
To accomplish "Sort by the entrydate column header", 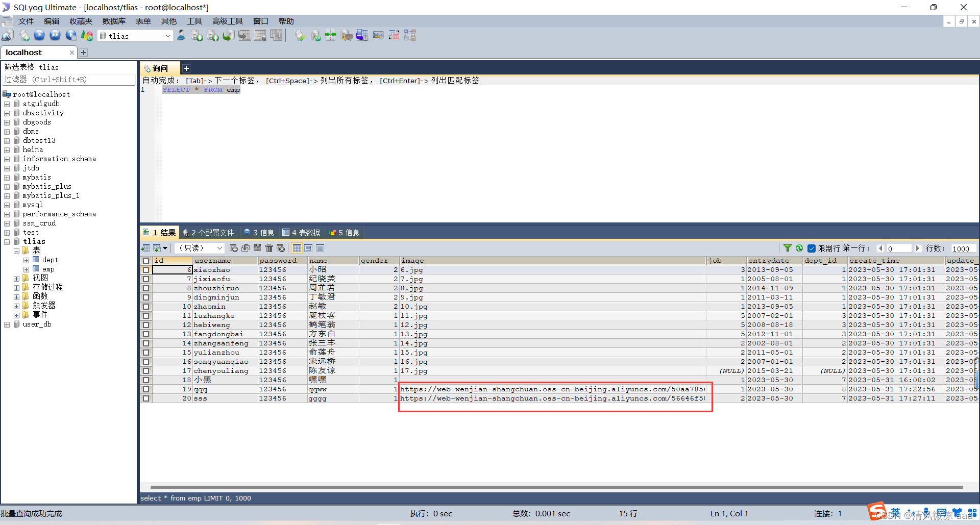I will [774, 261].
